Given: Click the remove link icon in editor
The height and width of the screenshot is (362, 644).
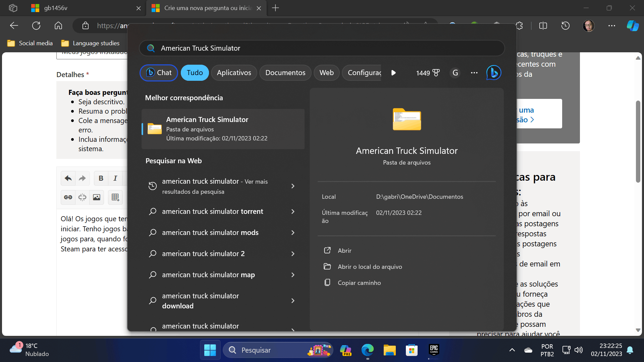Looking at the screenshot, I should 82,197.
